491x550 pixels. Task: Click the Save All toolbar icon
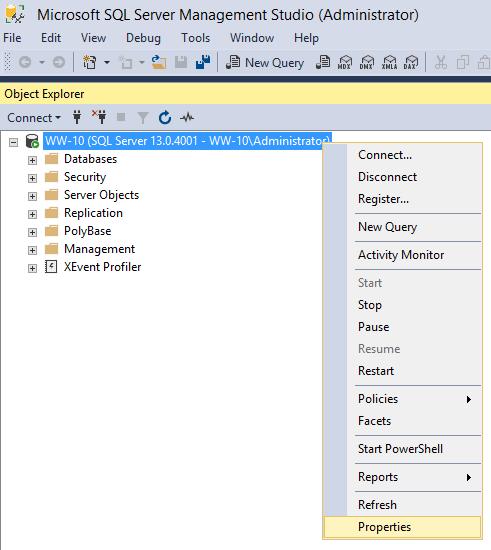coord(203,62)
